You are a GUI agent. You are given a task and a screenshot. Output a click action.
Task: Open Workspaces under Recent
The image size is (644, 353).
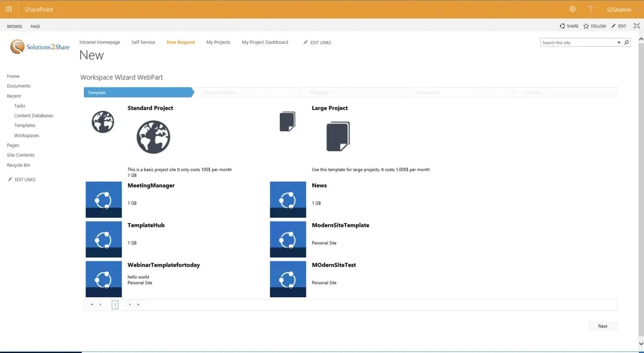tap(26, 135)
